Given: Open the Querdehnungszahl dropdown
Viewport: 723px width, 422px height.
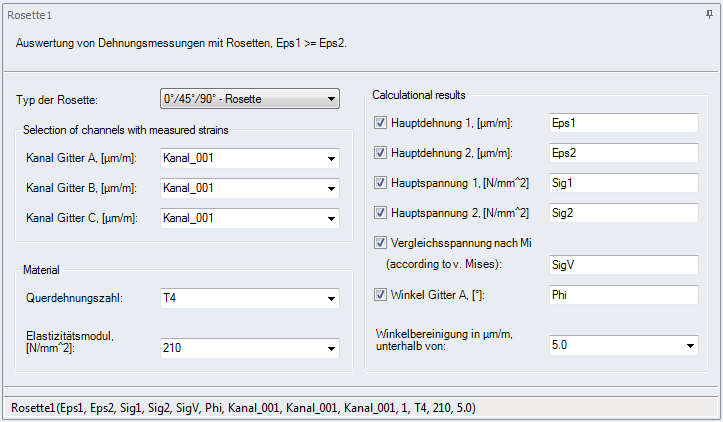Looking at the screenshot, I should click(330, 297).
